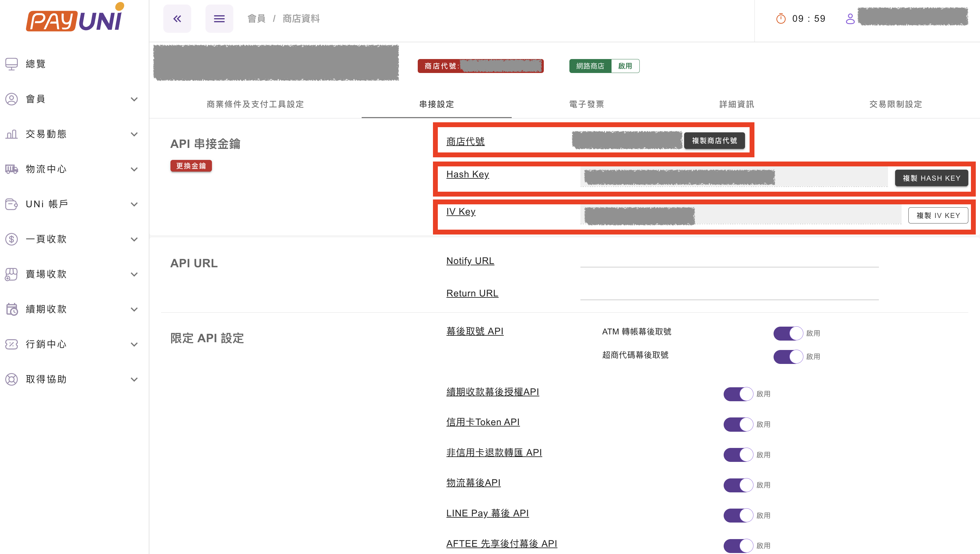Click the 取得協助 lifebuoy icon

point(11,379)
